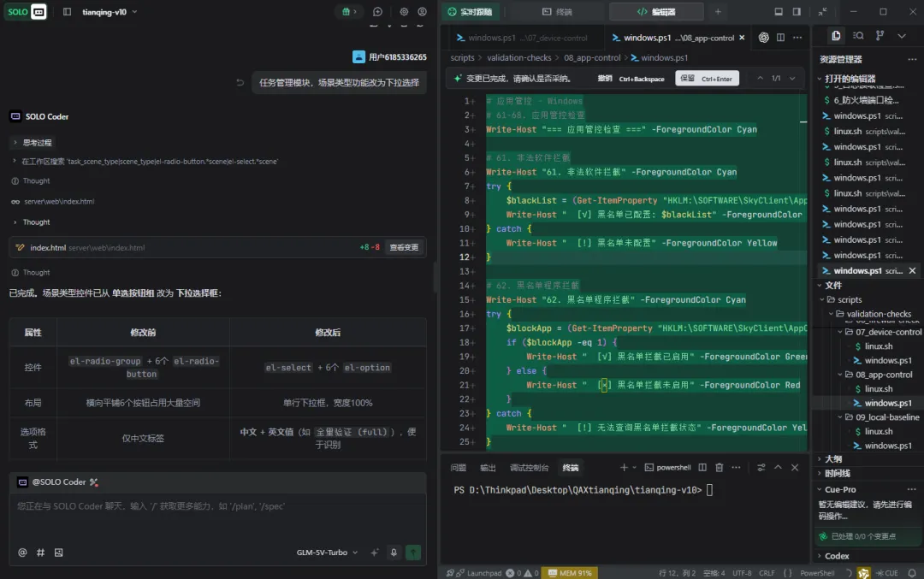Create a new terminal with plus icon
The height and width of the screenshot is (579, 924).
click(624, 468)
